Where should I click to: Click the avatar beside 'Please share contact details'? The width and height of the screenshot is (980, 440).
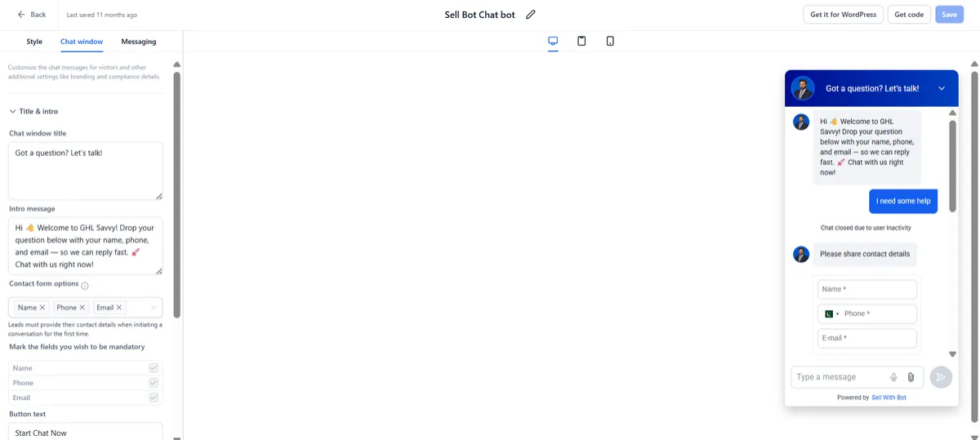coord(801,254)
